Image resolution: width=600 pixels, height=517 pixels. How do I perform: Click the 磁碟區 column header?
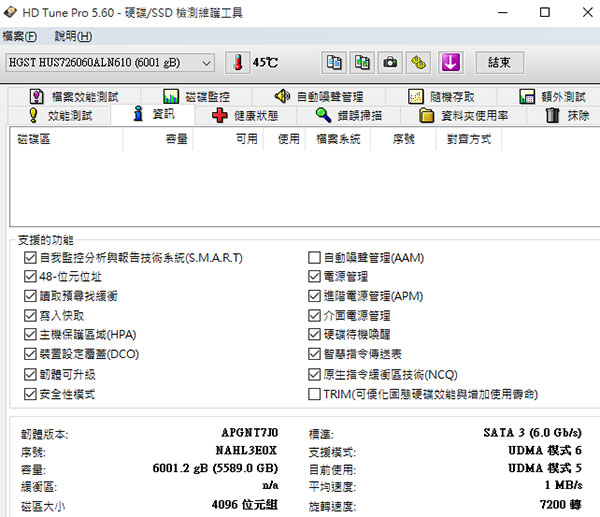coord(35,140)
